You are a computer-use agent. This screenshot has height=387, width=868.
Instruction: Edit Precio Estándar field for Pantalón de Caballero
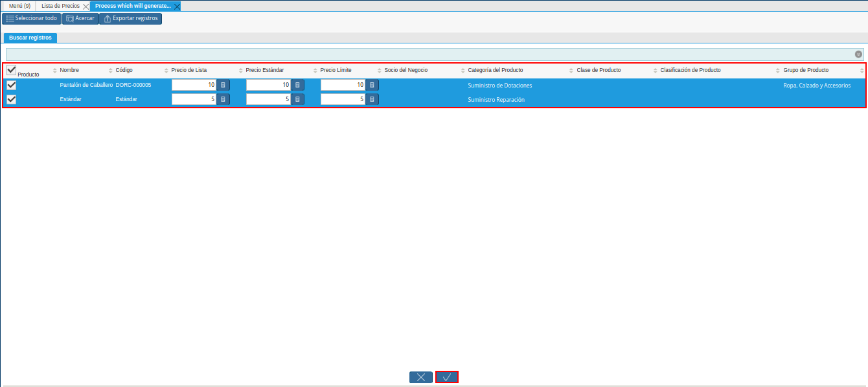(268, 85)
